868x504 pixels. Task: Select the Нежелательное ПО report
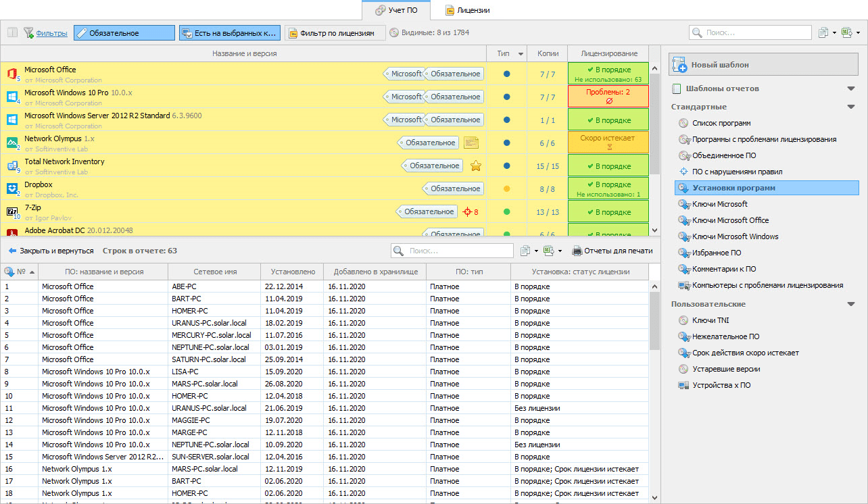point(719,336)
